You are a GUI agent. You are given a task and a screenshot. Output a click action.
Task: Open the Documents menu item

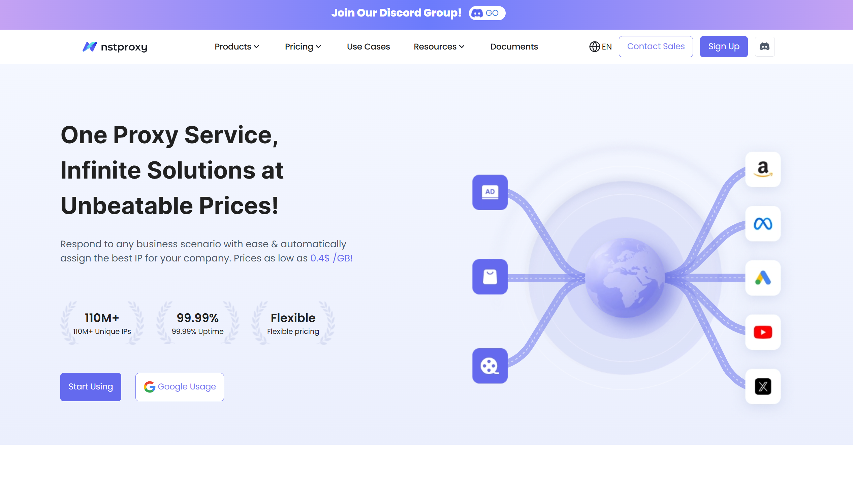tap(514, 46)
